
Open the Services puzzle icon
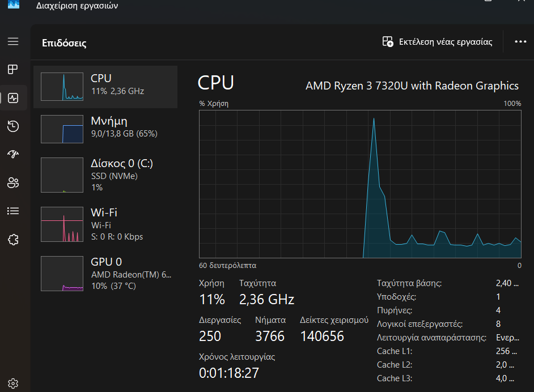13,239
